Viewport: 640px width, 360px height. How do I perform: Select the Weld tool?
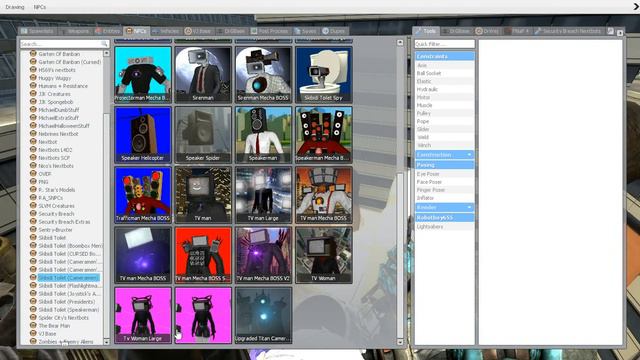pyautogui.click(x=444, y=137)
